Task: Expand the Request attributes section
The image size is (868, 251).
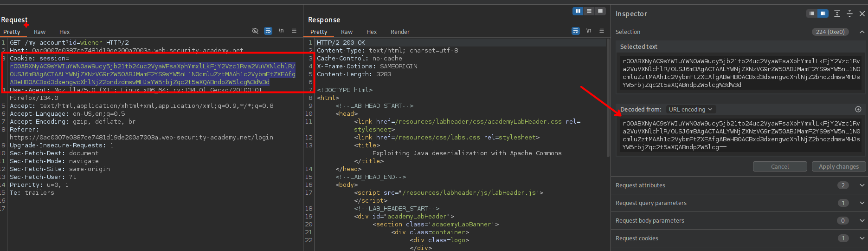Action: tap(862, 185)
